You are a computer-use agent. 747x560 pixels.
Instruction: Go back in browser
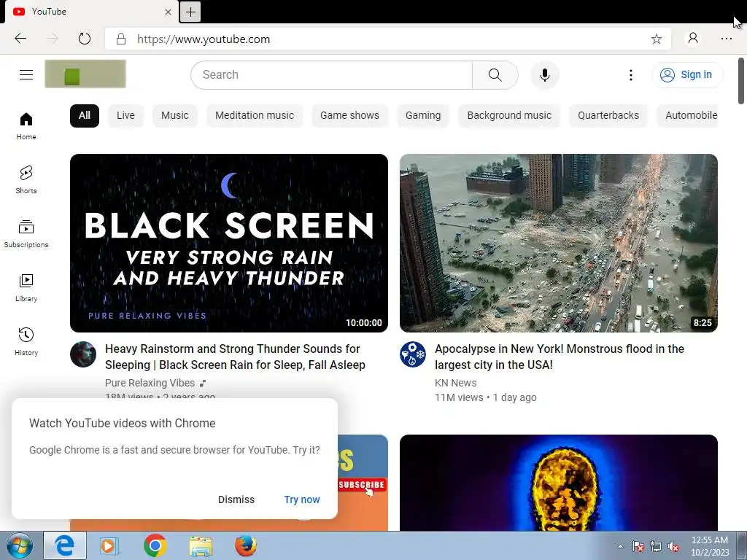(x=20, y=39)
